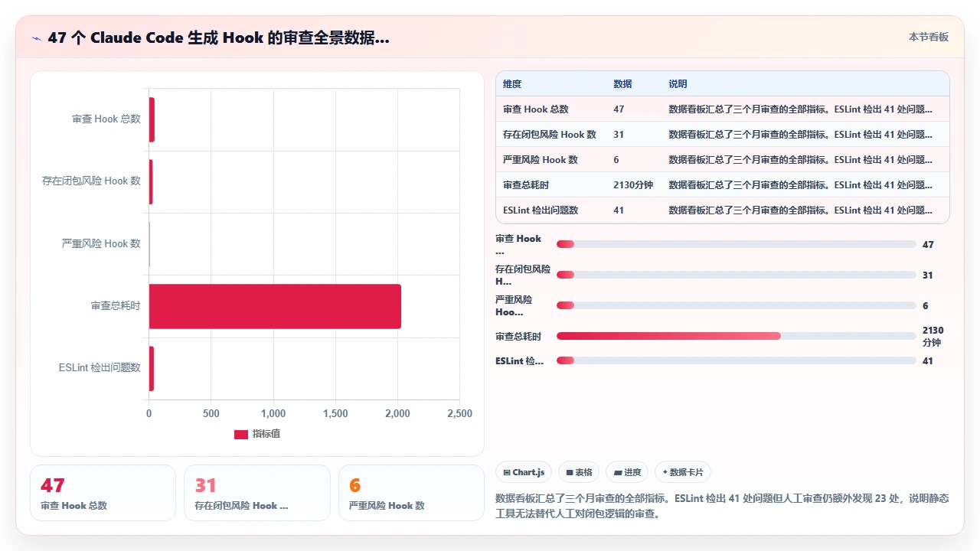The image size is (980, 551).
Task: Select the 审查 Hook 总数 table cell
Action: coord(536,109)
